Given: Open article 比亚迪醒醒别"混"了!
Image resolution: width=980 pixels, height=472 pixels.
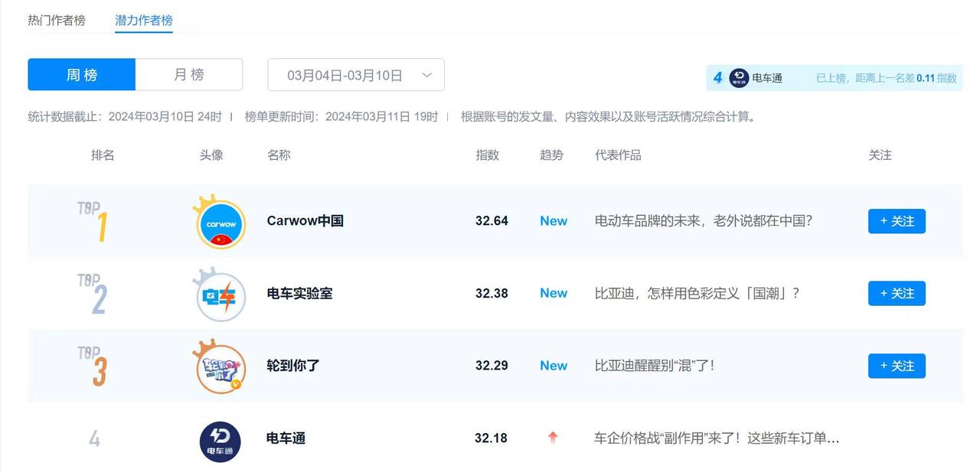Looking at the screenshot, I should (655, 366).
